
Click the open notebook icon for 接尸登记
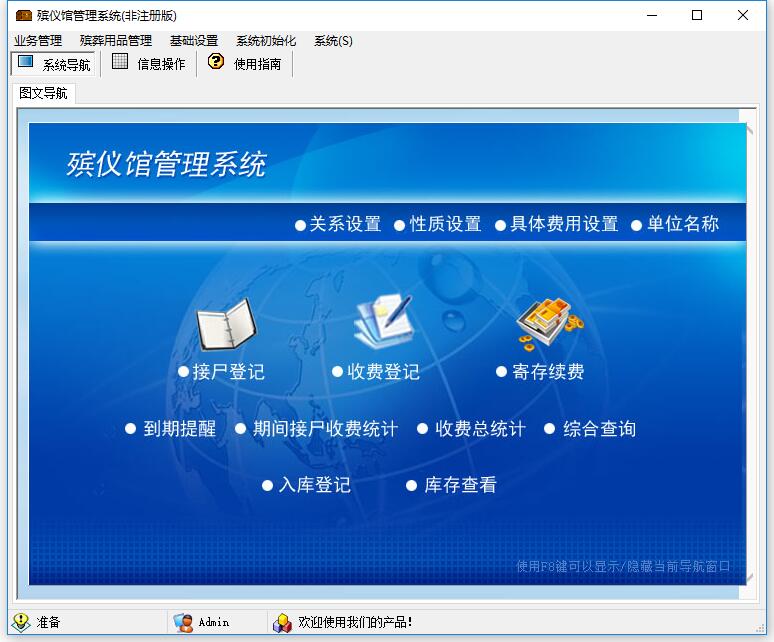click(x=227, y=324)
